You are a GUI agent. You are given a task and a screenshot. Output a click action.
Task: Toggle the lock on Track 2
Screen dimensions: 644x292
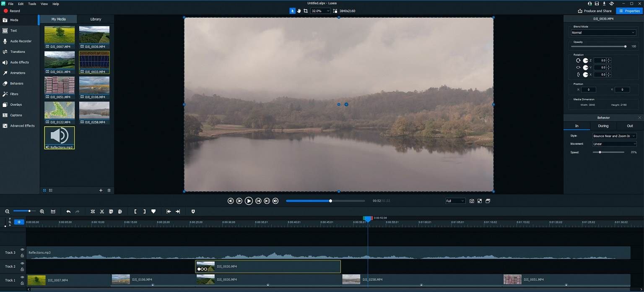(x=22, y=269)
